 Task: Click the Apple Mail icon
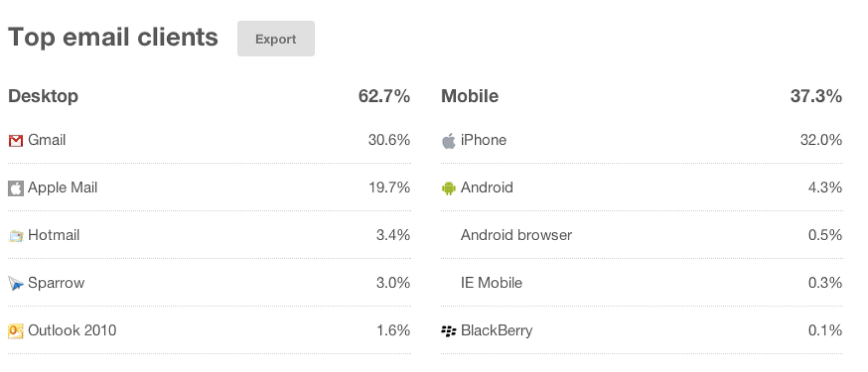coord(16,188)
